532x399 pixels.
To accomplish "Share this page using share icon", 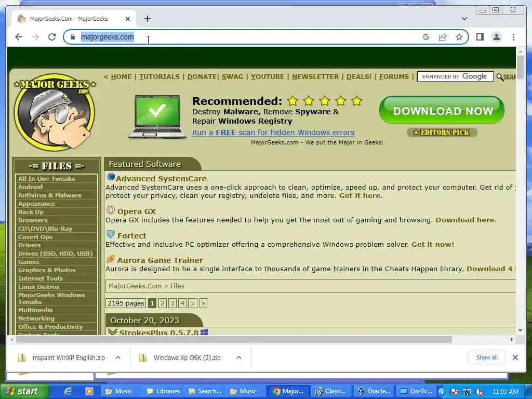I will pos(443,37).
